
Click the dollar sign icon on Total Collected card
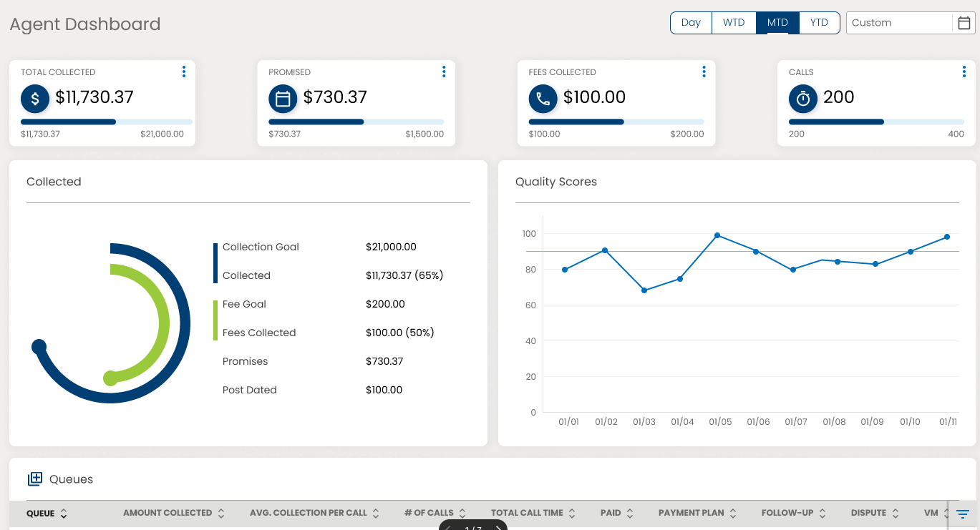35,99
